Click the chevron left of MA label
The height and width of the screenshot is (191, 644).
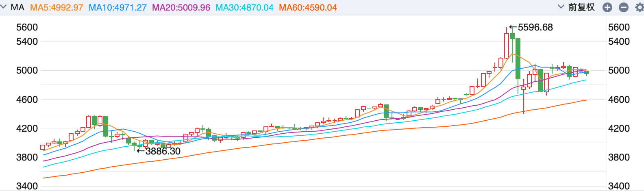(x=4, y=7)
